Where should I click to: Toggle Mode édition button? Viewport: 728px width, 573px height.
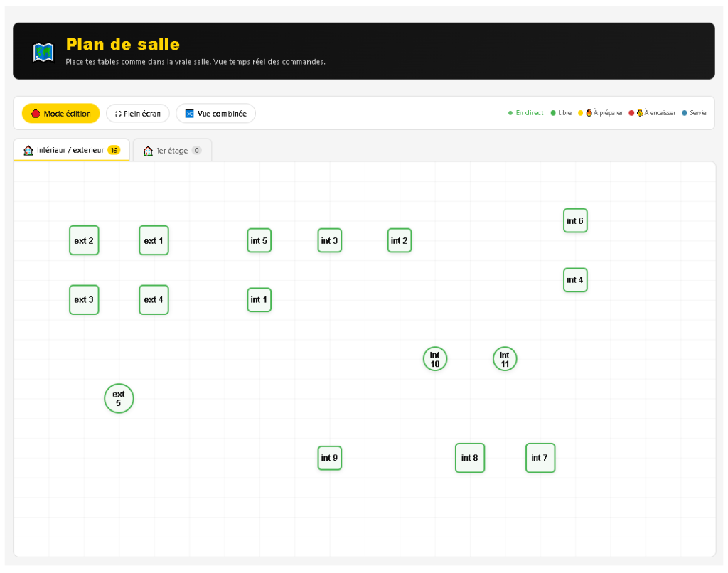[x=61, y=113]
